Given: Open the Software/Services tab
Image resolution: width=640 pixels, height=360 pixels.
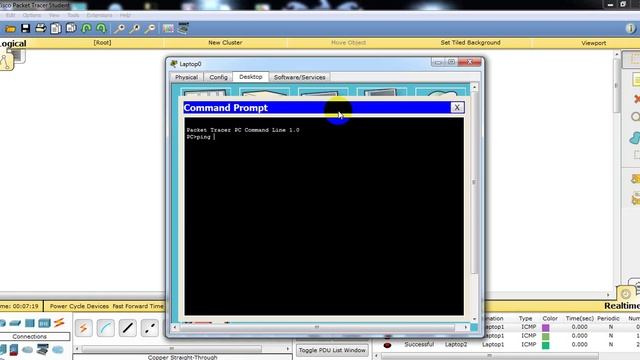Looking at the screenshot, I should click(300, 77).
